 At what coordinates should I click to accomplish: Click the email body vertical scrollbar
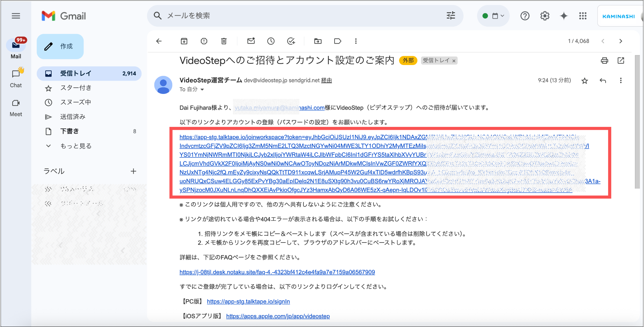[637, 122]
